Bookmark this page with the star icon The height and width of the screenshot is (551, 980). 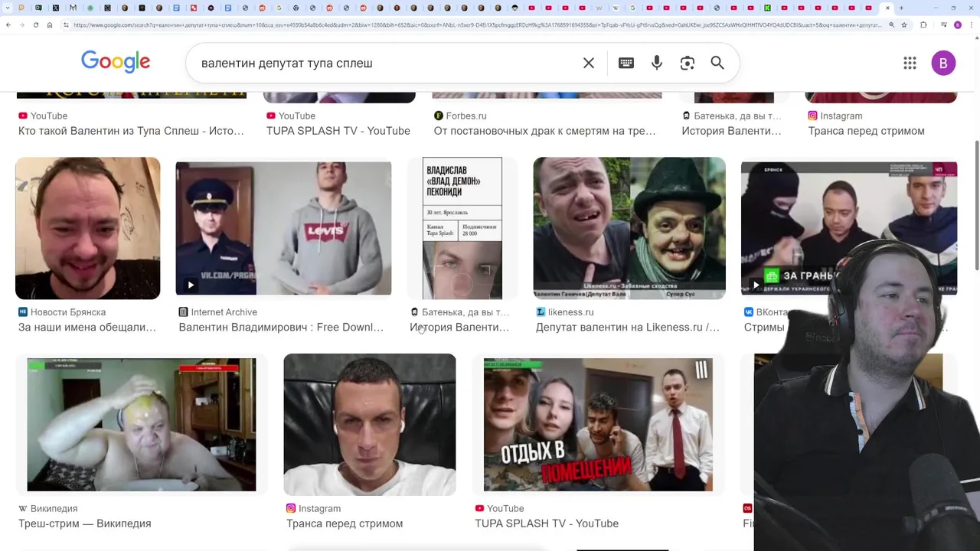point(904,24)
